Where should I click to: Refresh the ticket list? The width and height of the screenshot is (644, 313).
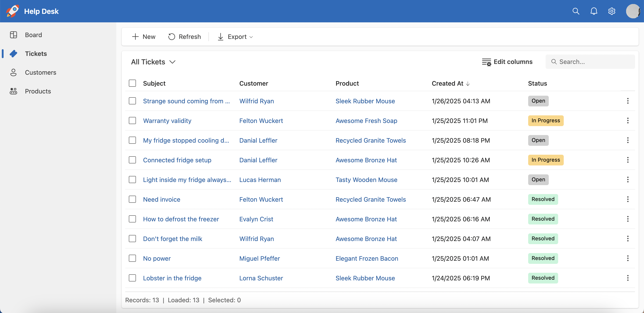tap(184, 37)
